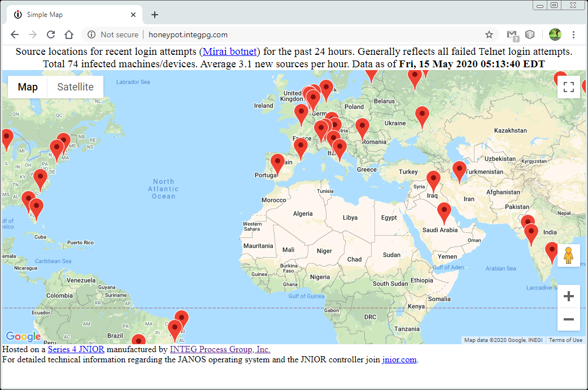Go back to the previous page
Image resolution: width=588 pixels, height=390 pixels.
[x=15, y=35]
